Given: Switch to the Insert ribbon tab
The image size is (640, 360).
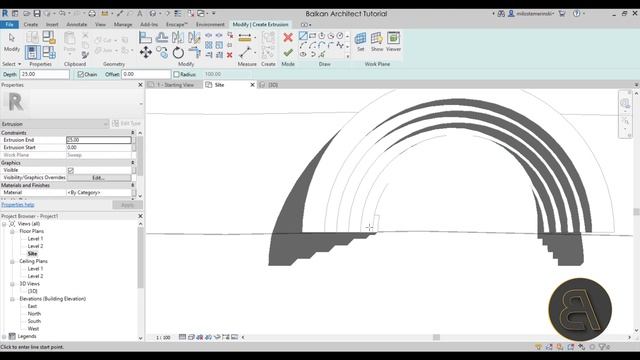Looking at the screenshot, I should coord(52,24).
